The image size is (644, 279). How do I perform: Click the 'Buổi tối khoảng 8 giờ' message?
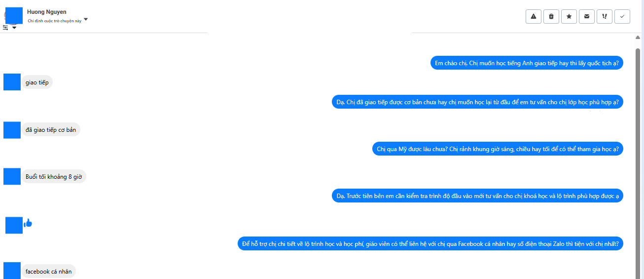click(53, 177)
